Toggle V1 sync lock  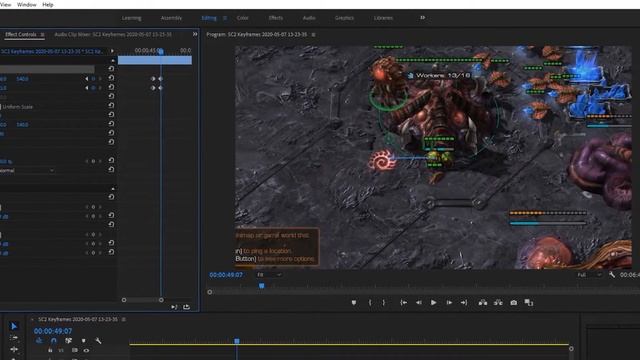pos(75,350)
